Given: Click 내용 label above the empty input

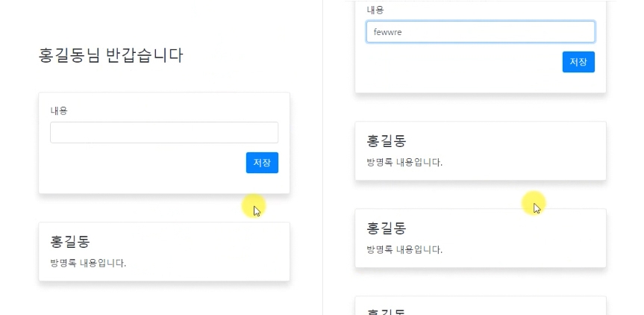Looking at the screenshot, I should [59, 110].
